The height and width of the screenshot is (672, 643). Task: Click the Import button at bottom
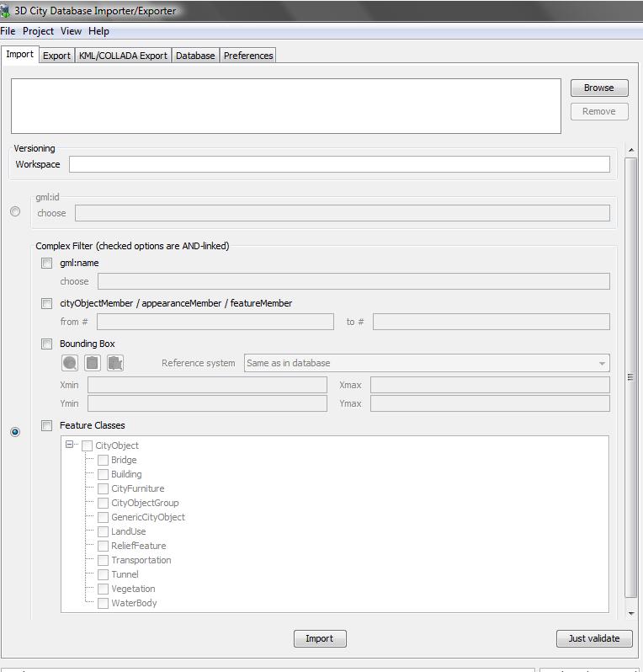pyautogui.click(x=320, y=638)
